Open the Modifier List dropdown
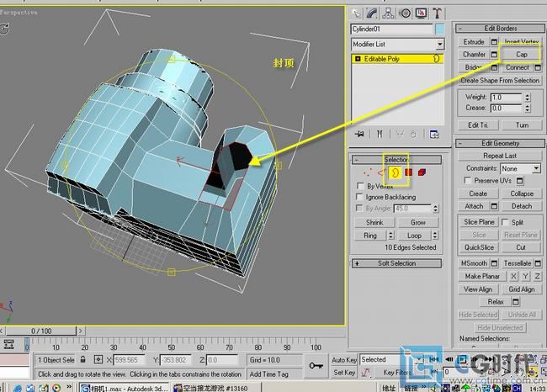The height and width of the screenshot is (392, 547). coord(440,45)
